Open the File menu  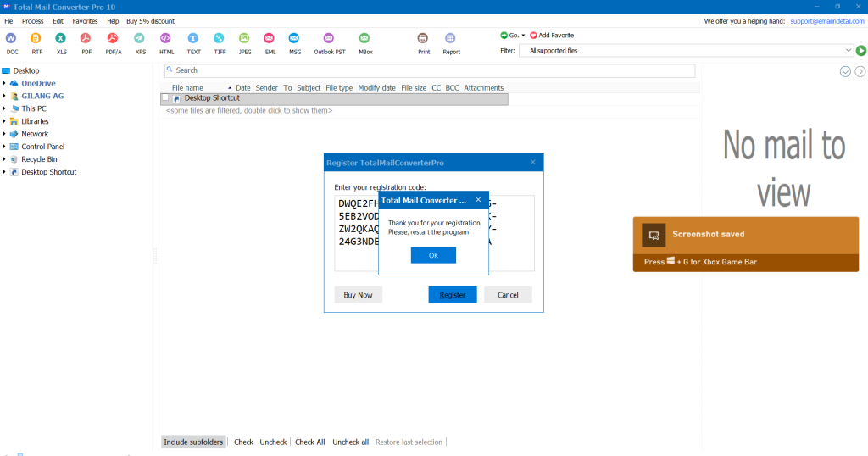coord(8,21)
